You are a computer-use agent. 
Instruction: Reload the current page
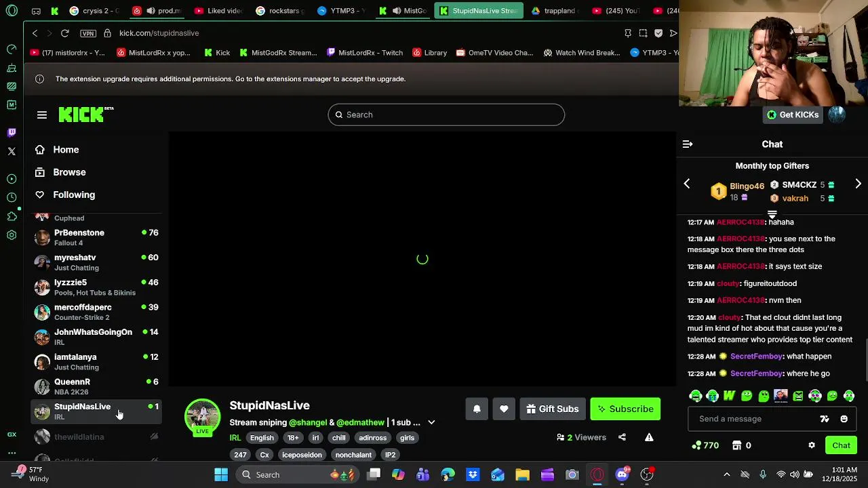(x=65, y=33)
